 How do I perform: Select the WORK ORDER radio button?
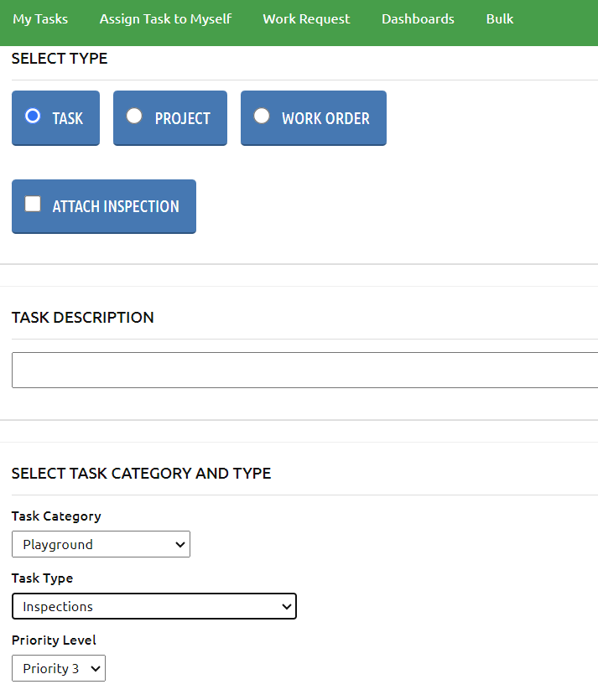pos(261,117)
